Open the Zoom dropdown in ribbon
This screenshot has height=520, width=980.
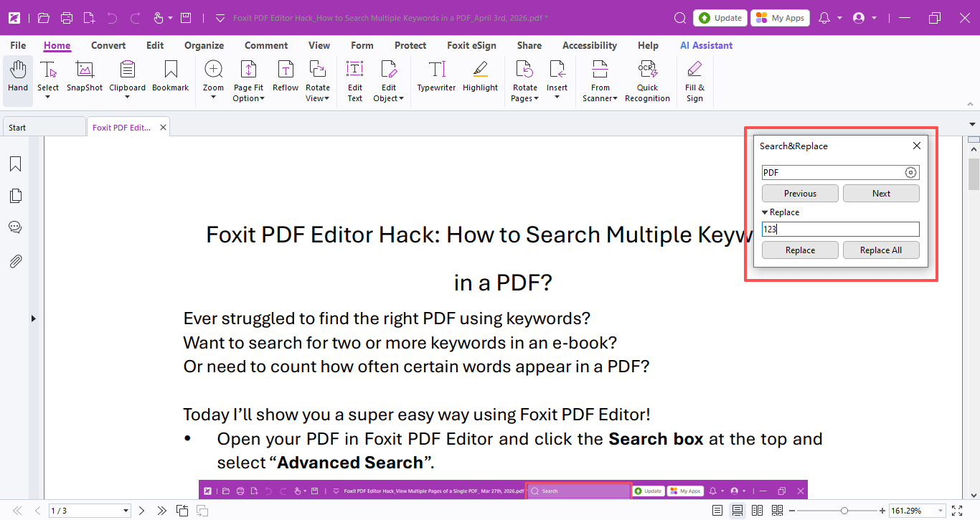click(213, 98)
